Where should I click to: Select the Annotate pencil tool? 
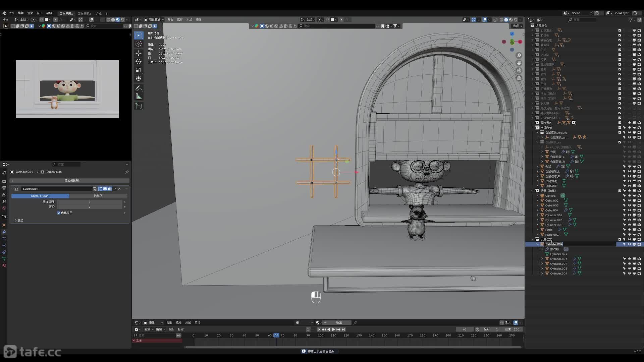[139, 88]
